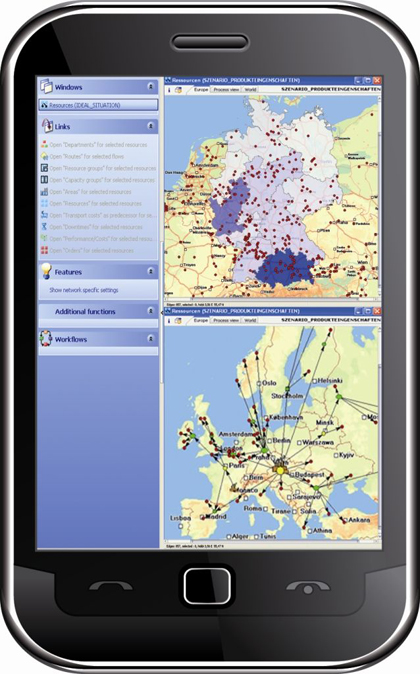
Task: Close the lower Ressourcen window
Action: (x=377, y=311)
